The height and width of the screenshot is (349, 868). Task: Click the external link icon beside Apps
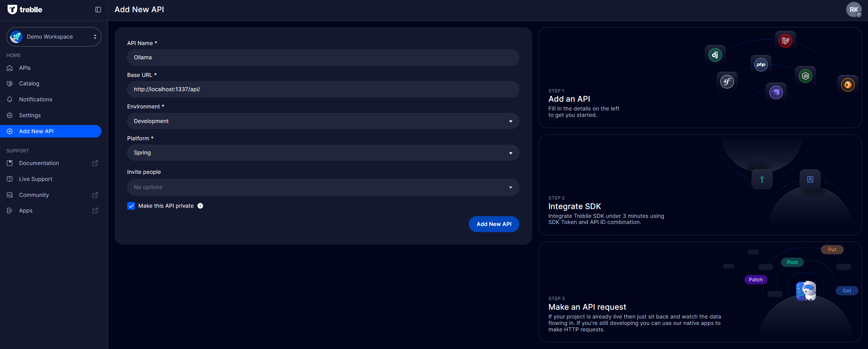coord(95,211)
